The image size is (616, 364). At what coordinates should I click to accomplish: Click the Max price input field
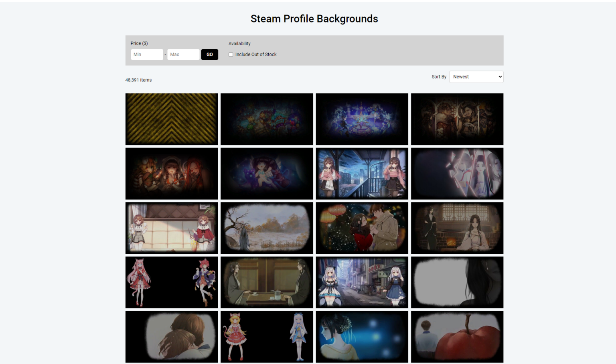183,54
